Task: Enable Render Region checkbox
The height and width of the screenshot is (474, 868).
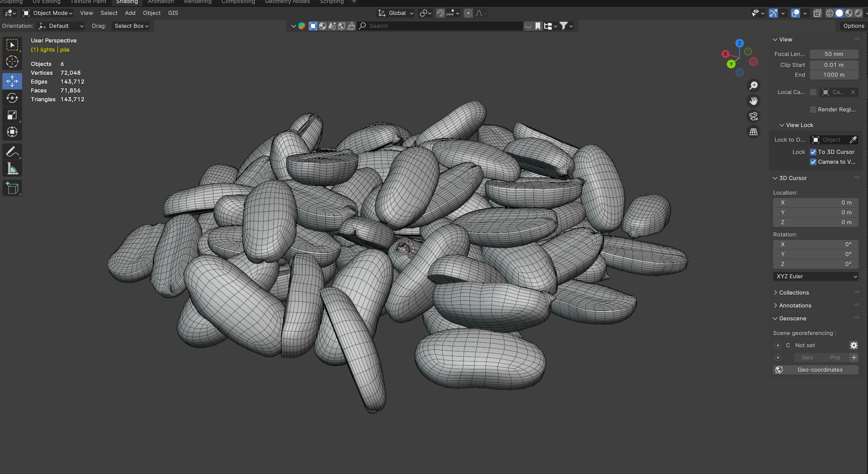Action: click(x=813, y=109)
